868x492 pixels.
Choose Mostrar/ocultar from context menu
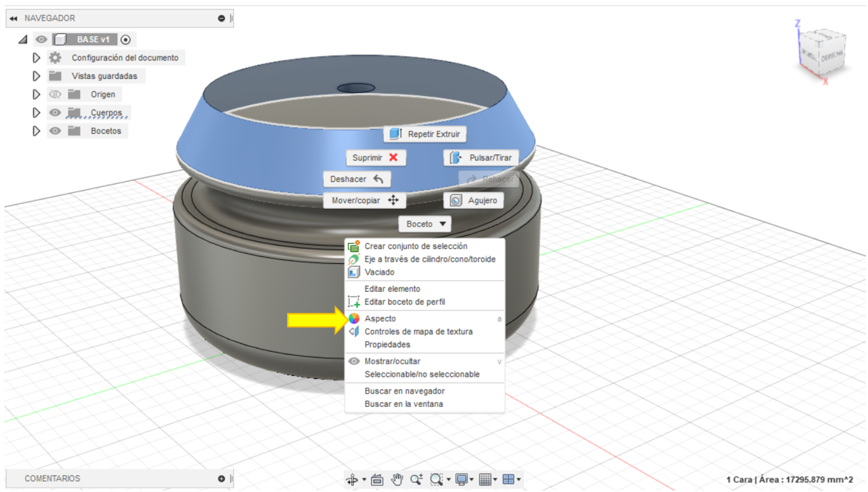[424, 361]
